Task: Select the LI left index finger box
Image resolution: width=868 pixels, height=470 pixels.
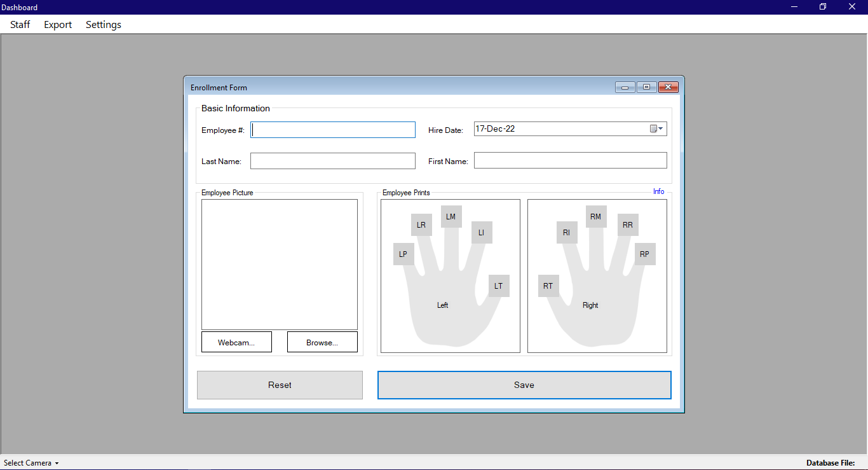Action: click(x=482, y=233)
